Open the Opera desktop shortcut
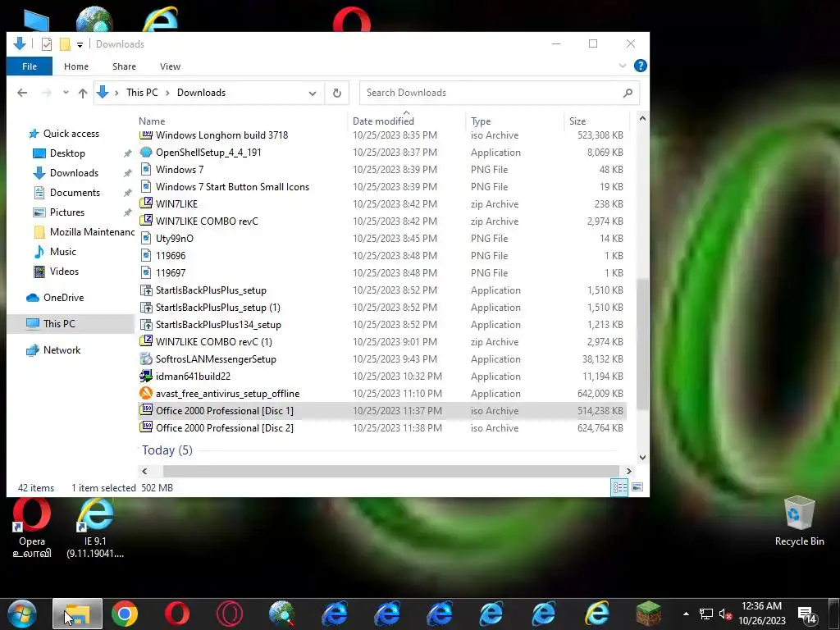This screenshot has height=630, width=840. click(x=32, y=529)
